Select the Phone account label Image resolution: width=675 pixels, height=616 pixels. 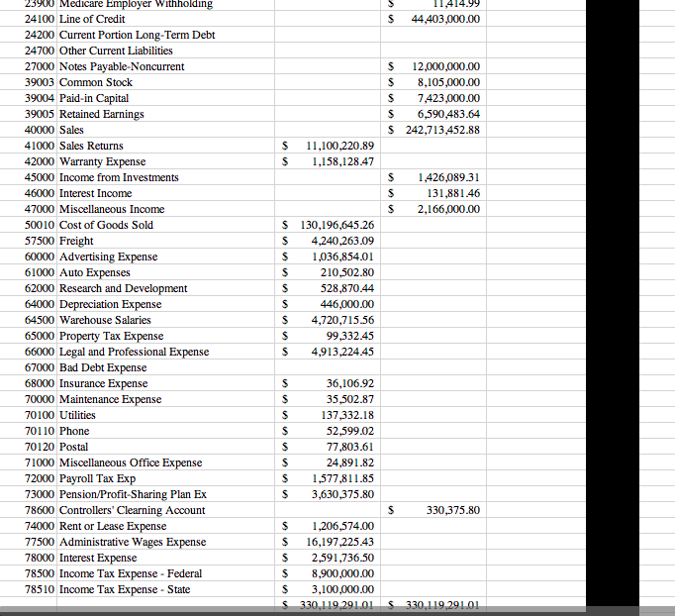click(74, 431)
